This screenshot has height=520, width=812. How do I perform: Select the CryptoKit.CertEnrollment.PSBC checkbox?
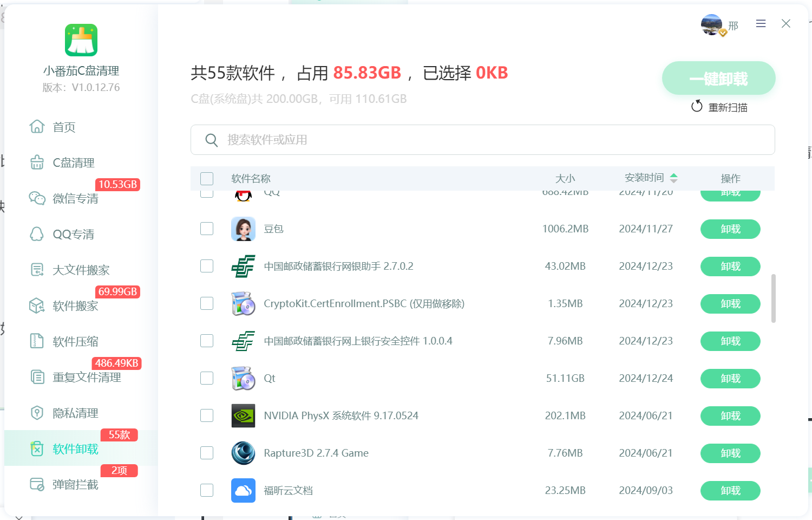[x=207, y=303]
